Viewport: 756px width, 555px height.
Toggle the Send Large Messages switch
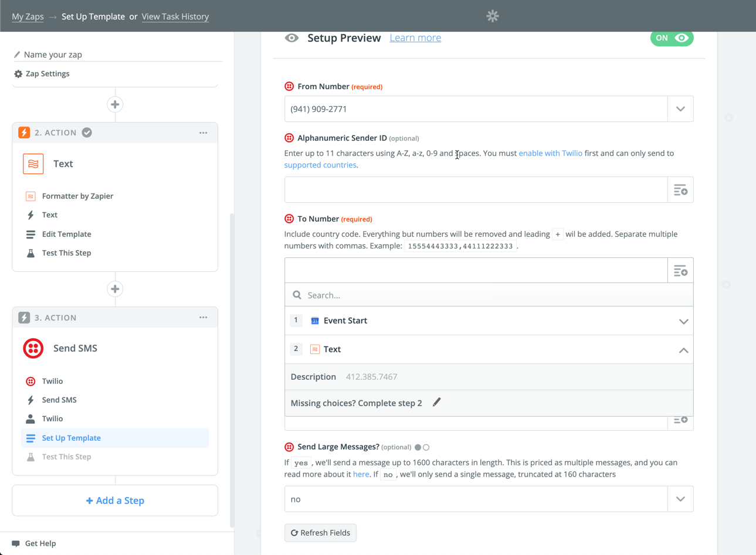pyautogui.click(x=422, y=447)
